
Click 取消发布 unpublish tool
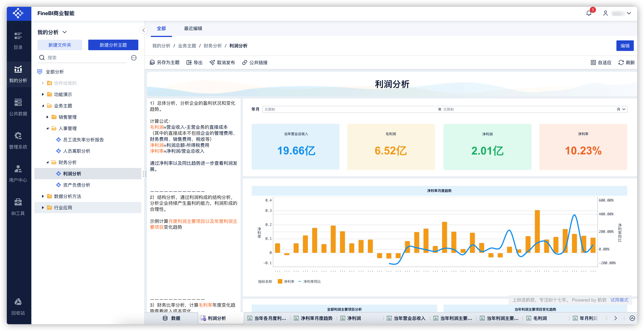click(x=222, y=62)
